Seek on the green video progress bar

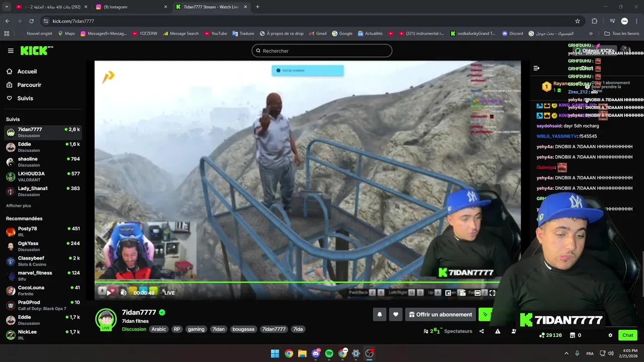click(x=307, y=282)
